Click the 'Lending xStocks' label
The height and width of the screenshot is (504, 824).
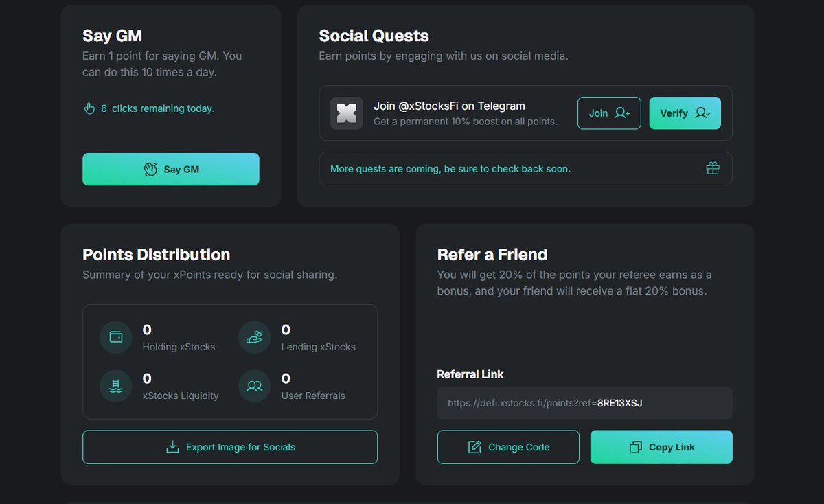click(319, 347)
